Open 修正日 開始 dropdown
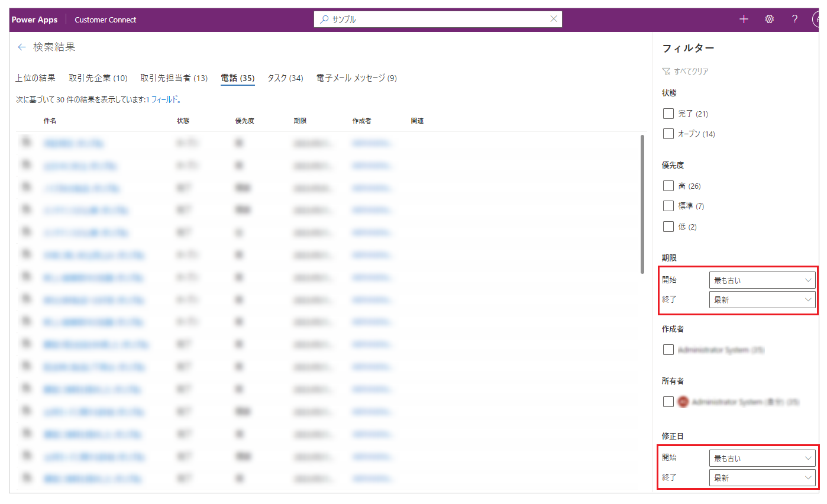This screenshot has width=827, height=504. (762, 458)
